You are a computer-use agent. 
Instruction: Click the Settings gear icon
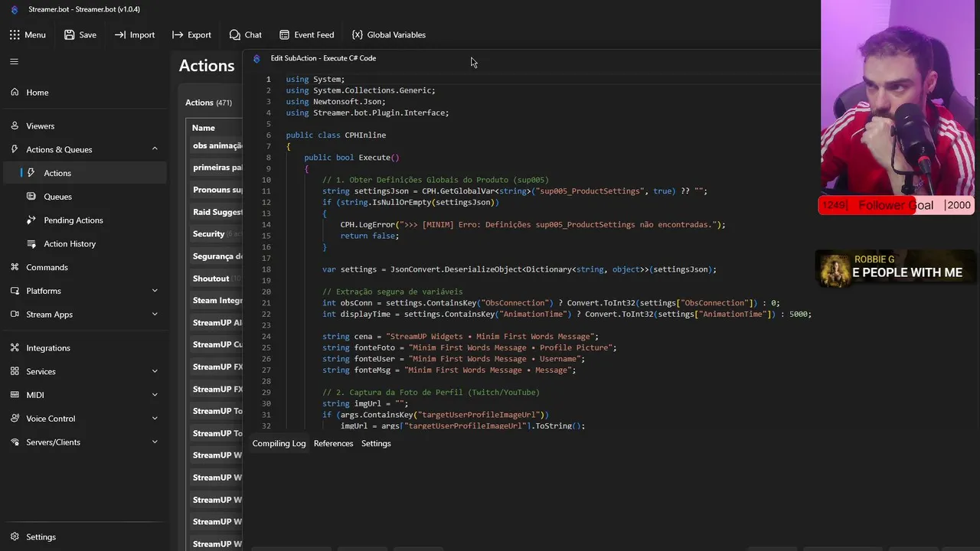pos(15,536)
